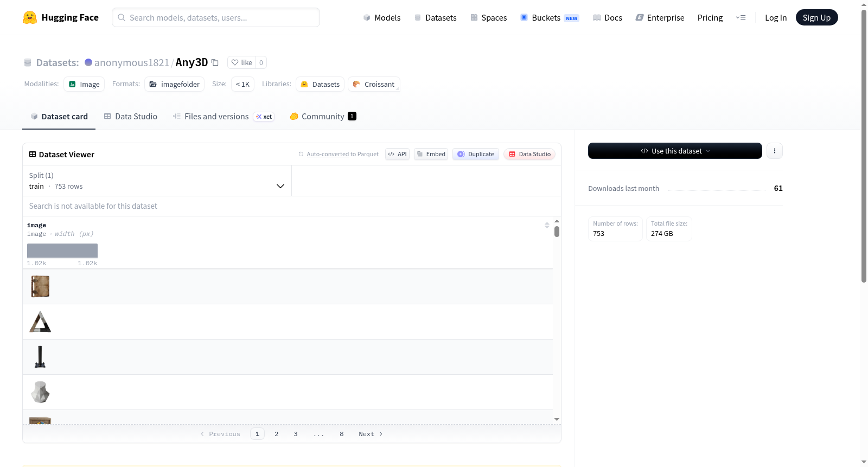868x467 pixels.
Task: Click the heart like icon
Action: coord(235,62)
